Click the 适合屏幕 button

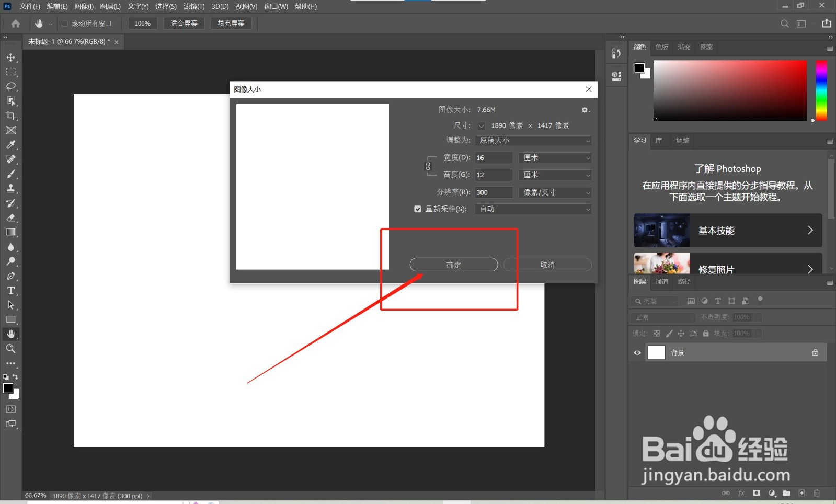pyautogui.click(x=184, y=24)
